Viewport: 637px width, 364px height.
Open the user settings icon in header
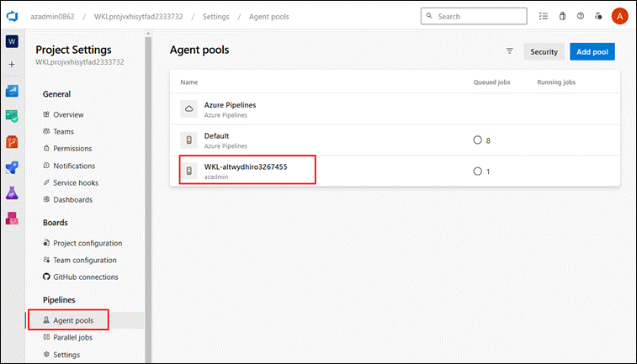tap(598, 16)
